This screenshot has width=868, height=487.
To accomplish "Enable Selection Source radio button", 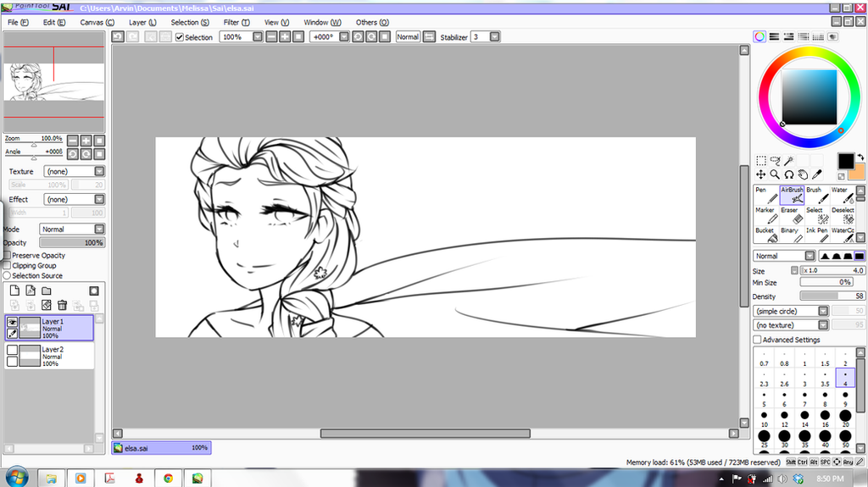I will click(x=7, y=275).
